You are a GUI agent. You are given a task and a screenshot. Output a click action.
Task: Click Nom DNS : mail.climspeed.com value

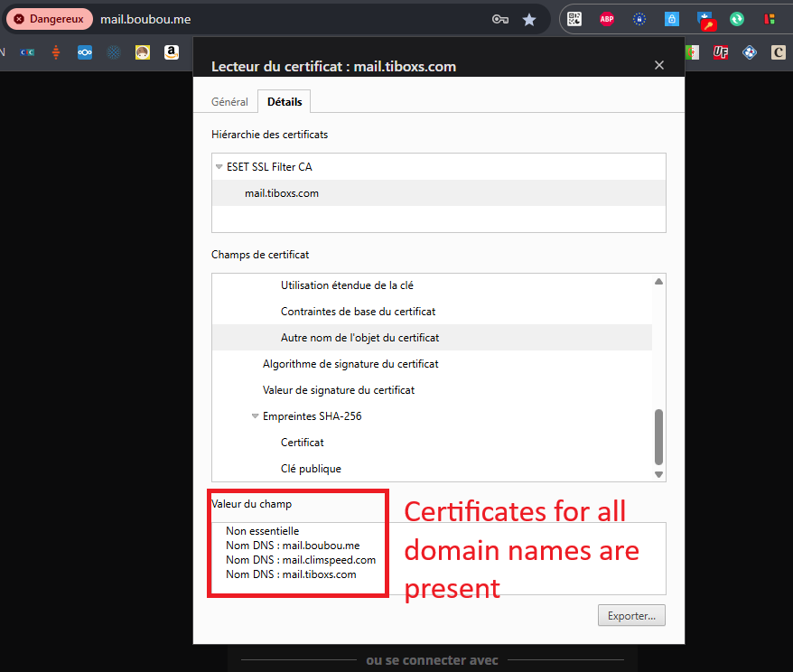click(x=301, y=560)
